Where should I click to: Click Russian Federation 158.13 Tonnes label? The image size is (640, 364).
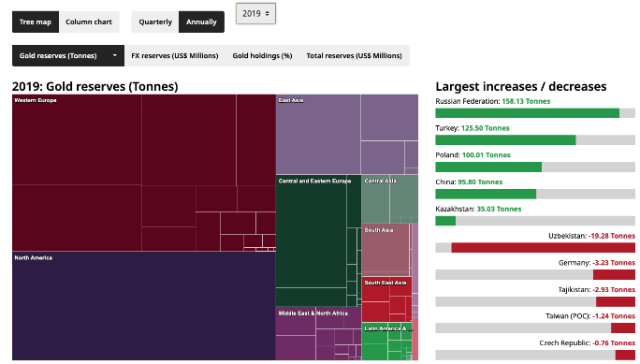[493, 101]
